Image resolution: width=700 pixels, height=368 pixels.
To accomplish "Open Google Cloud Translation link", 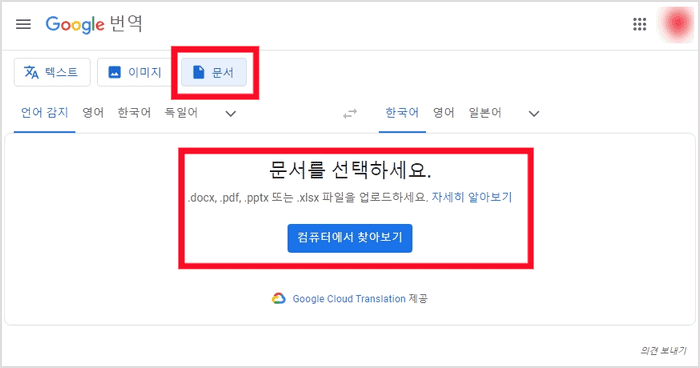I will tap(349, 299).
